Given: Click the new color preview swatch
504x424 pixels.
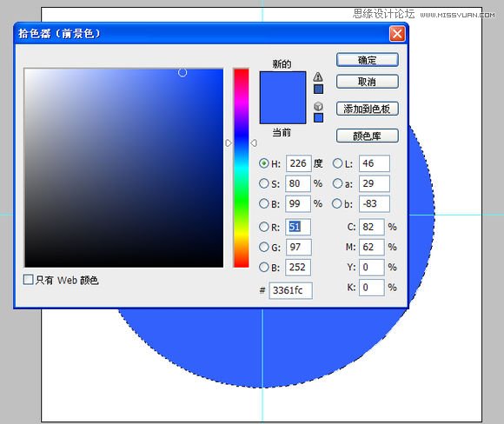Looking at the screenshot, I should coord(283,84).
